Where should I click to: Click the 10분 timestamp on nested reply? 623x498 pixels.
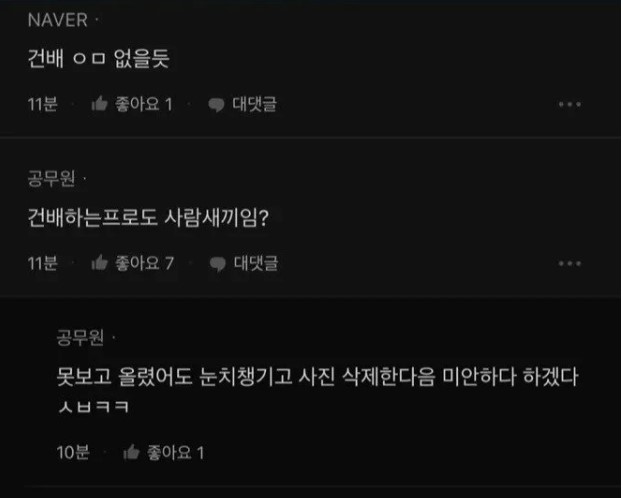[73, 452]
